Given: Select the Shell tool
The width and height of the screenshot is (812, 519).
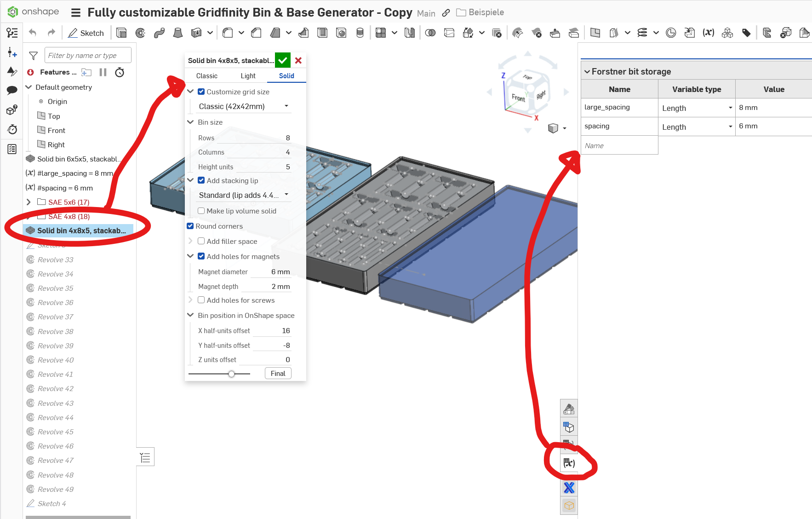Looking at the screenshot, I should pyautogui.click(x=322, y=33).
